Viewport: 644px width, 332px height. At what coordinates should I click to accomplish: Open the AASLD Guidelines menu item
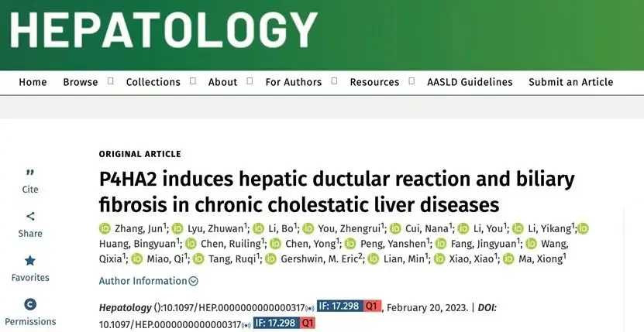click(470, 82)
